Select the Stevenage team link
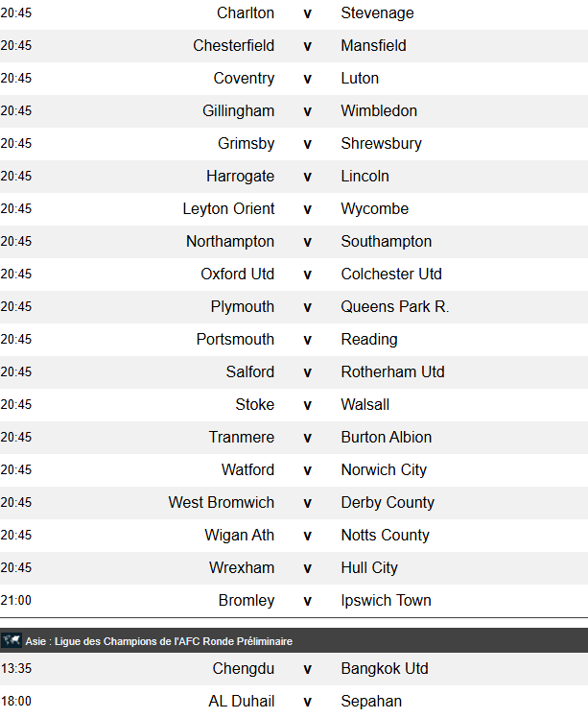 click(377, 13)
